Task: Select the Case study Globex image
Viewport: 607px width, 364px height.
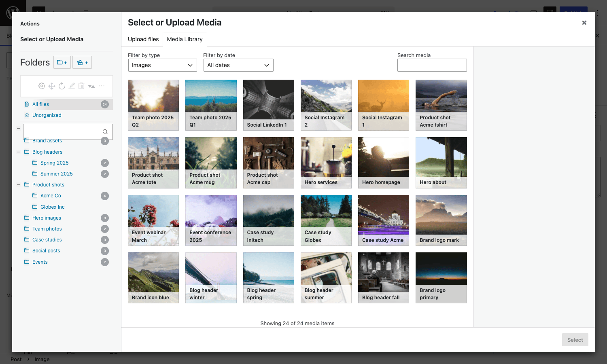Action: click(326, 220)
